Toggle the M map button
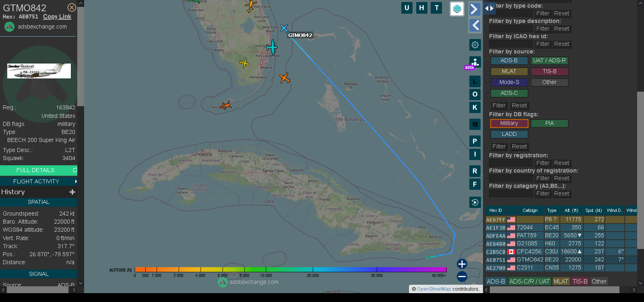644x302 pixels. pos(475,125)
